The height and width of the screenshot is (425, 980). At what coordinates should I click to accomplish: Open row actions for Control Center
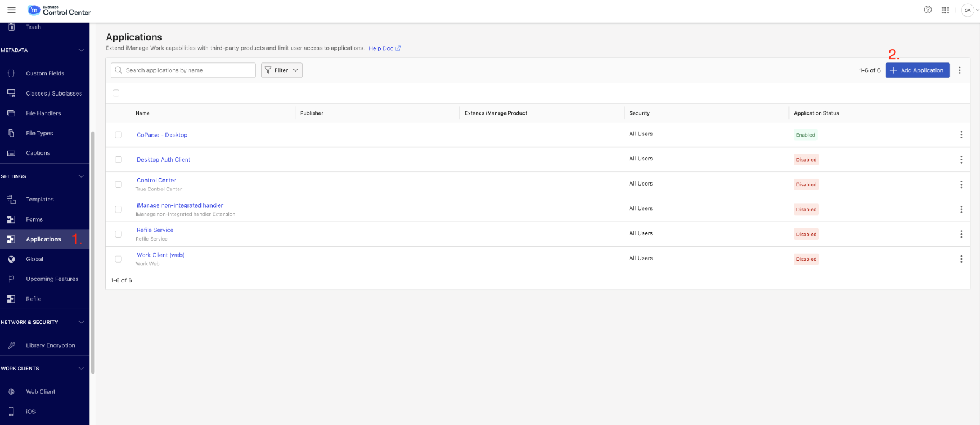[961, 184]
